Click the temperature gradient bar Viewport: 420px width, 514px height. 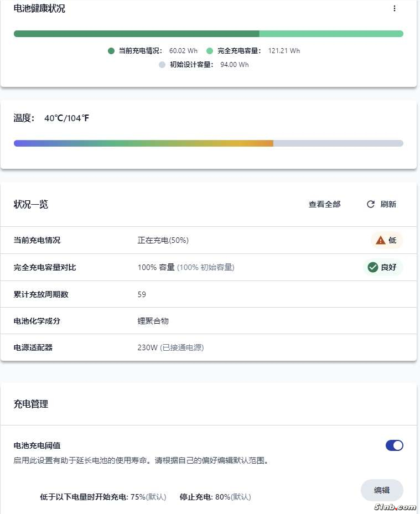pos(208,143)
